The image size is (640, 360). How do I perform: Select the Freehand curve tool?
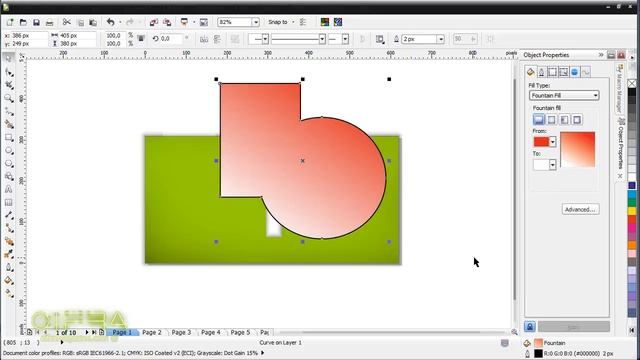coord(9,111)
